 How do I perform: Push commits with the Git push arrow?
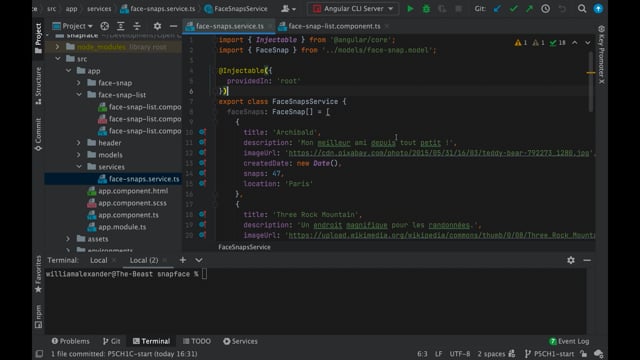[529, 9]
